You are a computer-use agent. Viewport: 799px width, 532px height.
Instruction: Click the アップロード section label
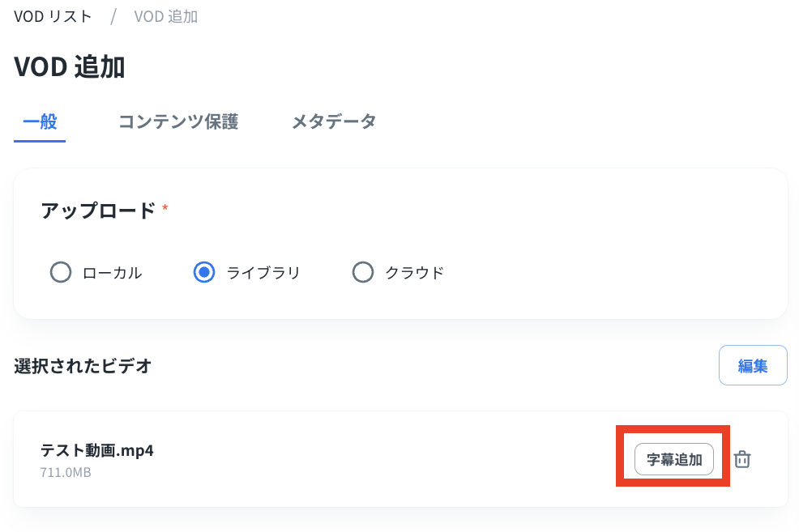tap(97, 211)
